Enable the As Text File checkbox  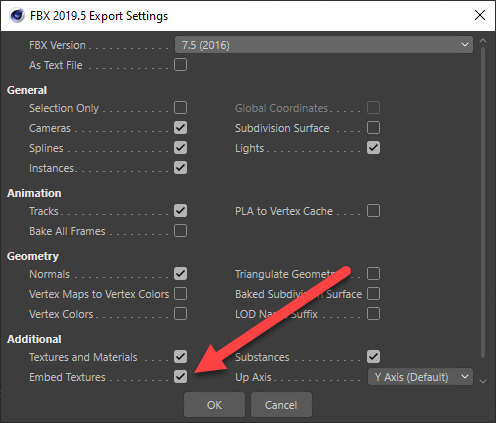pos(180,65)
